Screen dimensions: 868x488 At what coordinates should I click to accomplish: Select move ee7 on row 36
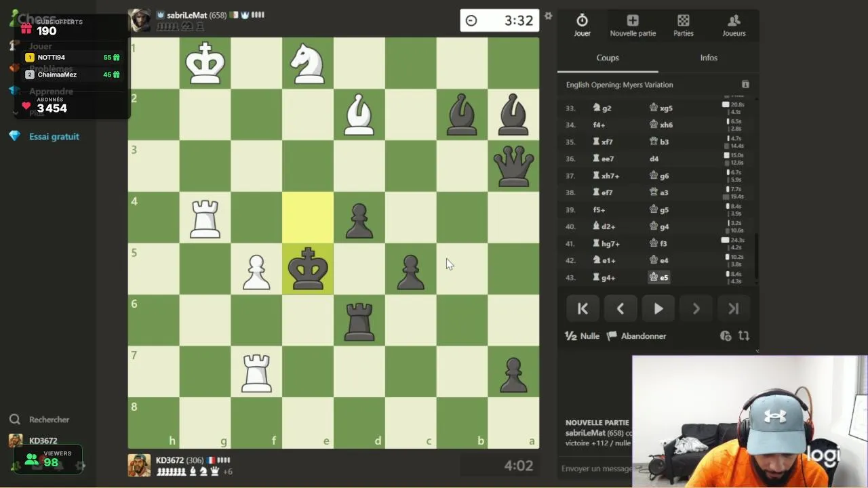point(603,159)
